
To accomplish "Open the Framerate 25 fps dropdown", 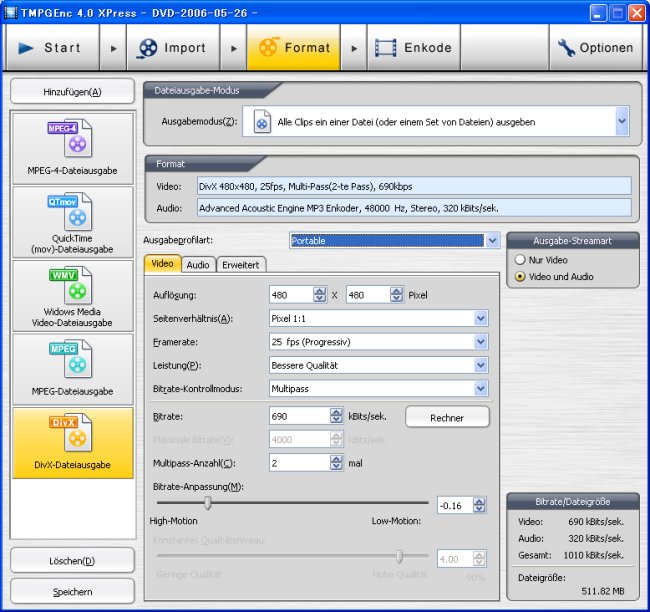I will tap(481, 342).
